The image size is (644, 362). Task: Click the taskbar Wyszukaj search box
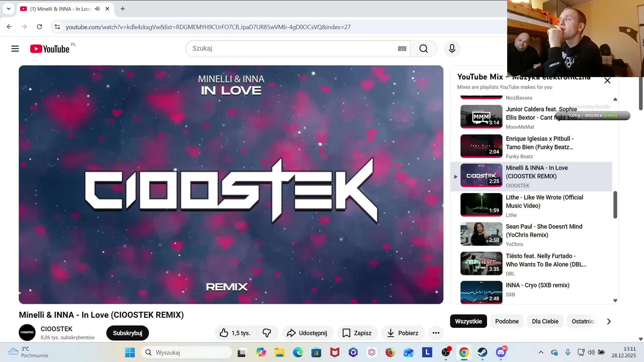click(x=186, y=352)
